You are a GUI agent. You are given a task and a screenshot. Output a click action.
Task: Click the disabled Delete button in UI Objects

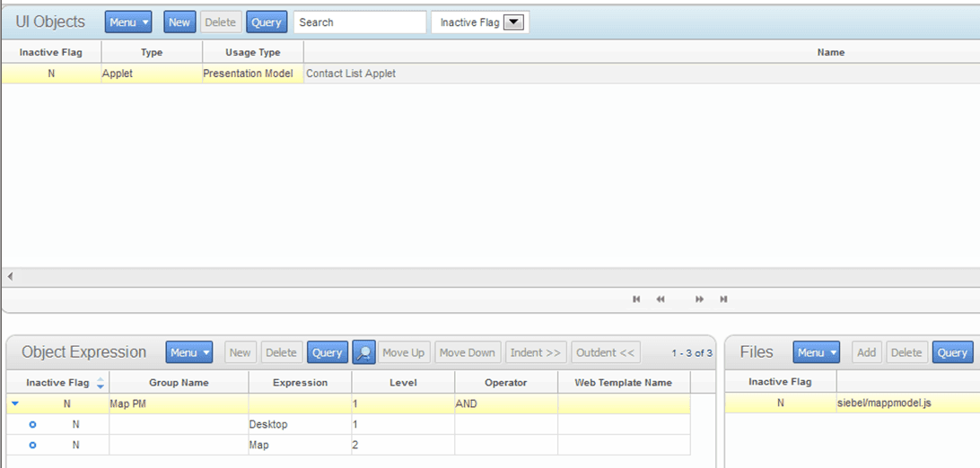pos(221,22)
